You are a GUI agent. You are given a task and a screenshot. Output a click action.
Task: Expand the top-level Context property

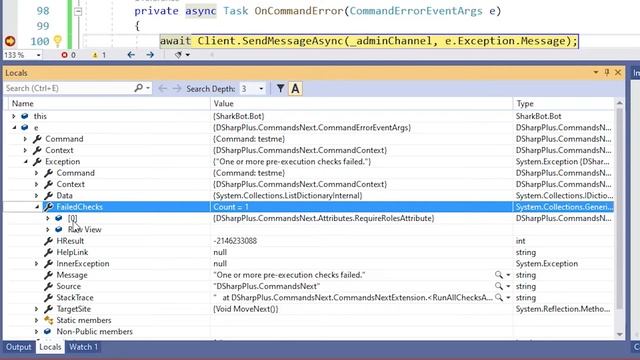[x=25, y=151]
